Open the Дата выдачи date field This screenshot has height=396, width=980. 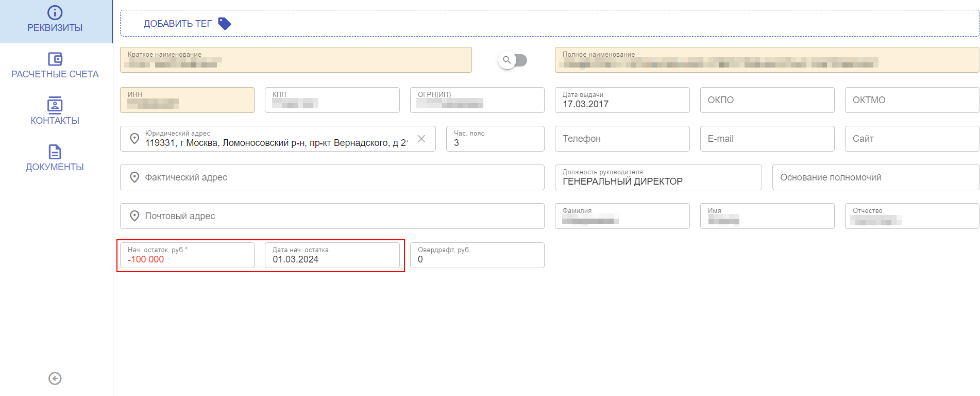pyautogui.click(x=622, y=101)
